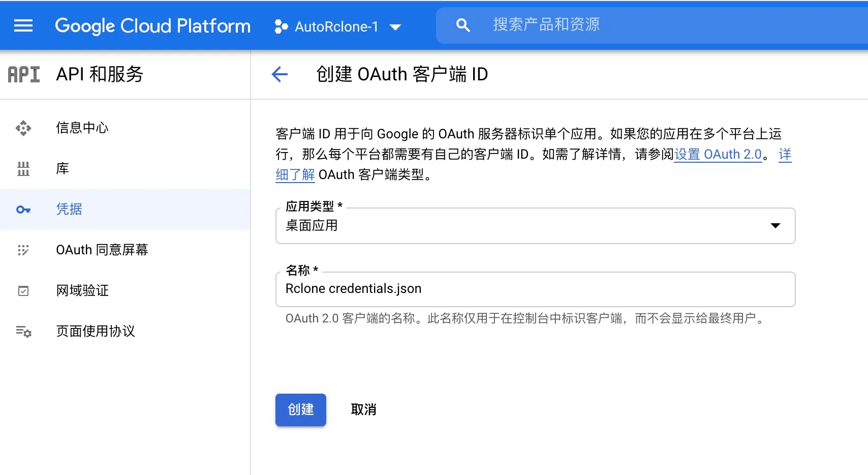This screenshot has width=868, height=475.
Task: Click the 页面使用协议 settings icon
Action: (x=23, y=332)
